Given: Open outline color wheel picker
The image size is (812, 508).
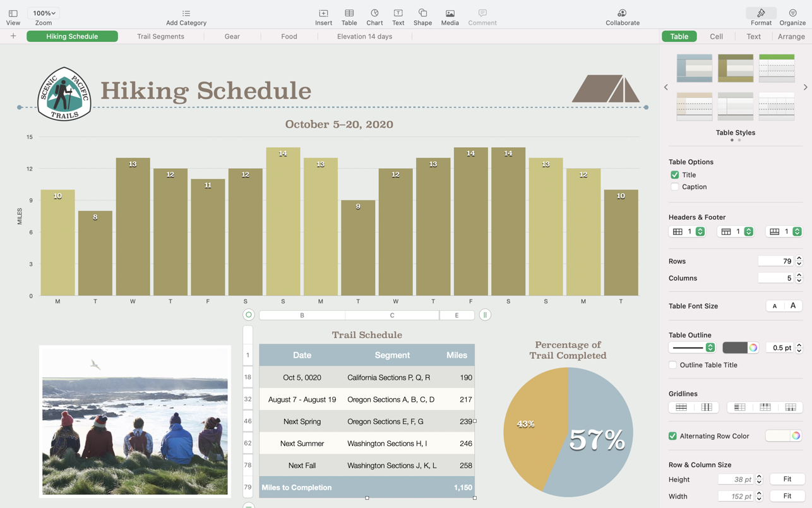Looking at the screenshot, I should pos(753,348).
